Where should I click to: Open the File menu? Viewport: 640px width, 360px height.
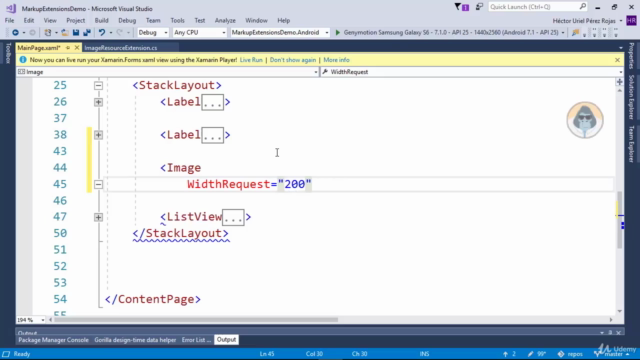click(x=9, y=20)
